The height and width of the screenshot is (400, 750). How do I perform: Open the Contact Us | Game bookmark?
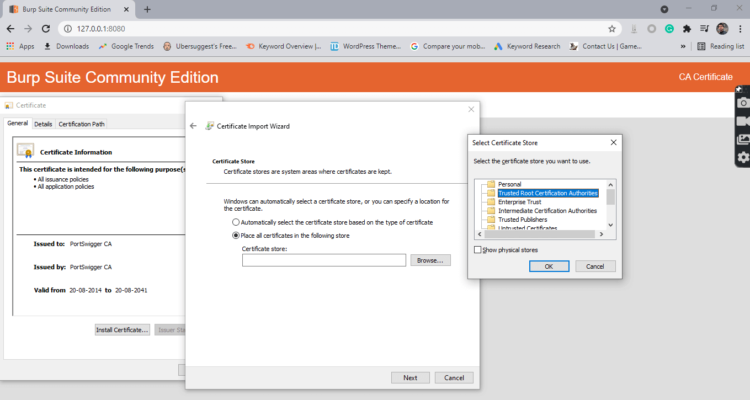click(606, 46)
